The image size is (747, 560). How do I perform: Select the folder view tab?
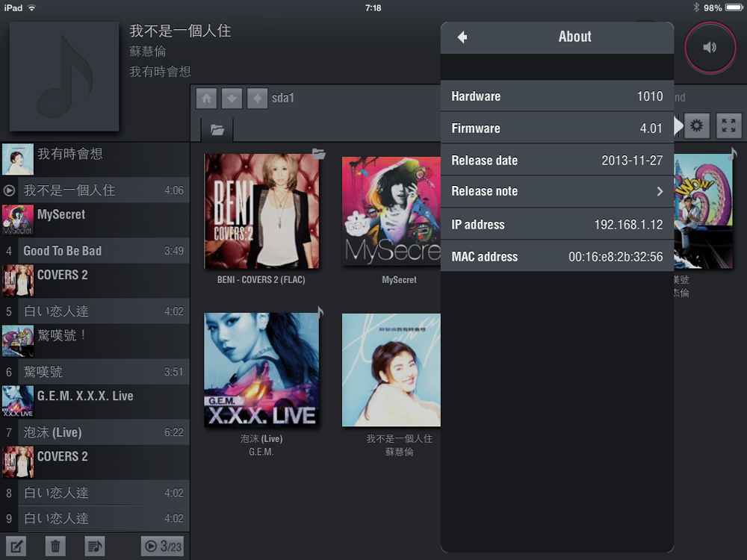[217, 129]
